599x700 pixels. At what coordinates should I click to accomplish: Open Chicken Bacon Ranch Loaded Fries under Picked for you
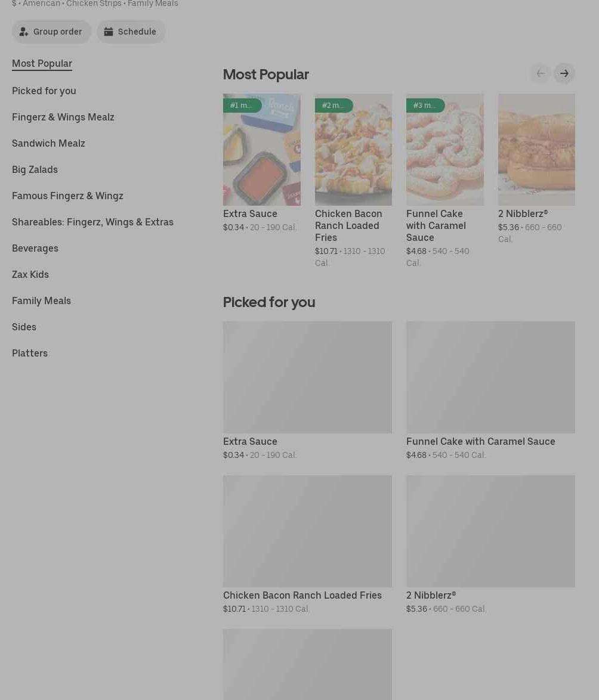307,531
